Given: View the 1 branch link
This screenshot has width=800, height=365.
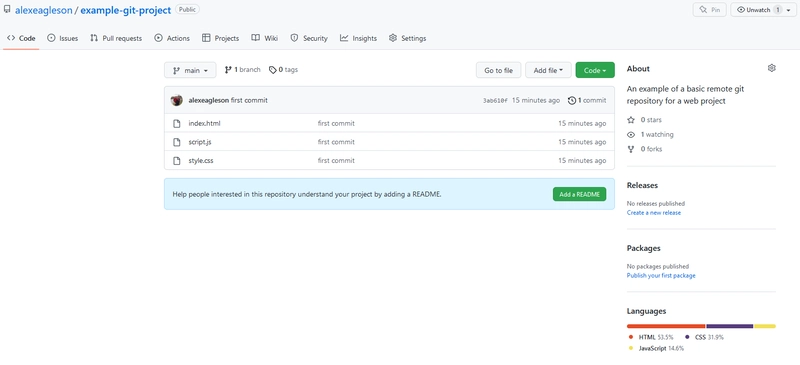Looking at the screenshot, I should 242,70.
